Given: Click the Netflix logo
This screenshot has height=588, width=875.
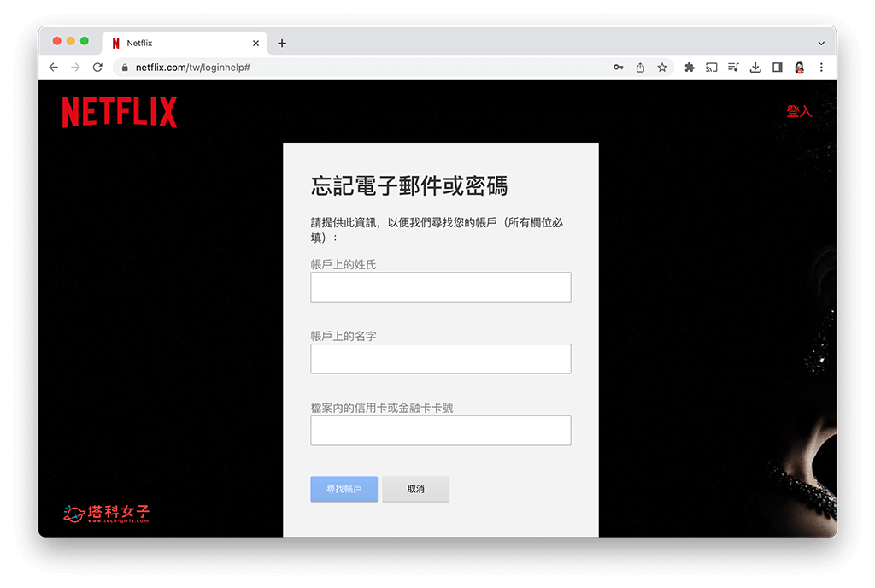Looking at the screenshot, I should click(x=120, y=112).
